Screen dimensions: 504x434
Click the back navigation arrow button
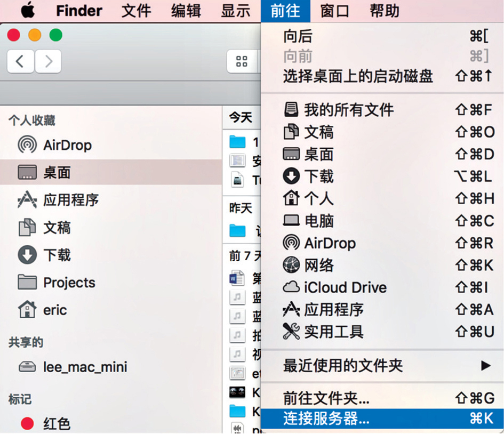coord(20,62)
